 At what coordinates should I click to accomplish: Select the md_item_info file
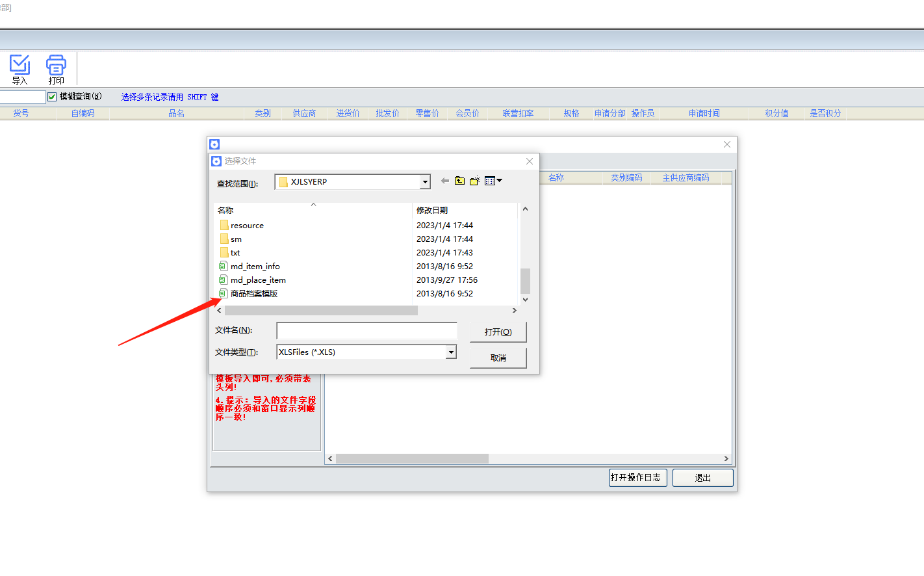250,267
